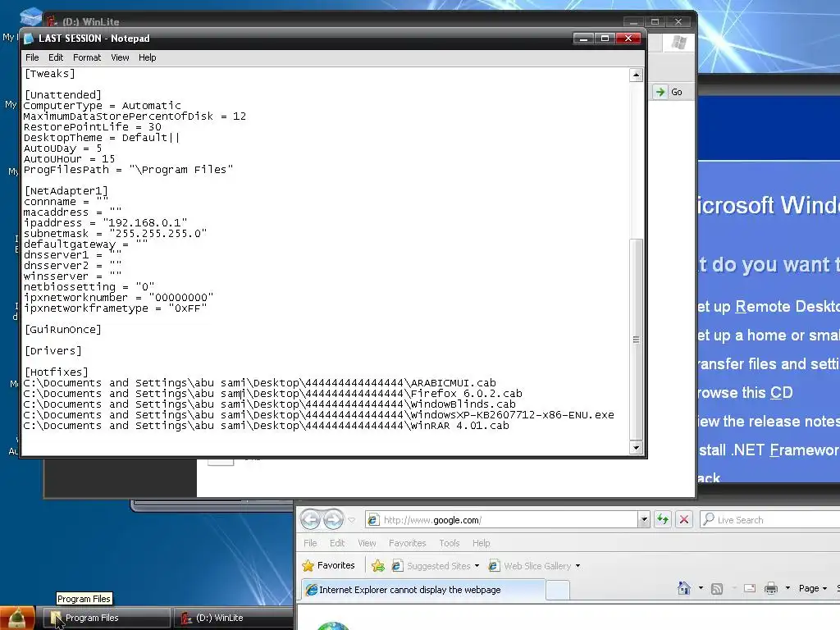Click 'View the release notes' link
Viewport: 840px width, 630px height.
pos(769,422)
